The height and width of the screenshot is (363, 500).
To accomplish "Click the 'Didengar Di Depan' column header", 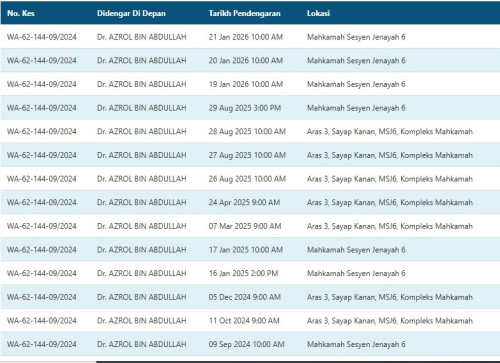I will click(131, 13).
